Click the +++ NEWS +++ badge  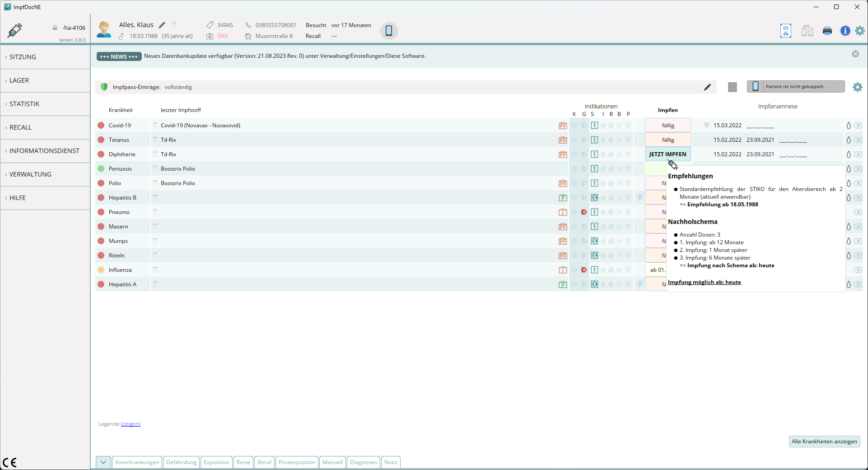[x=119, y=56]
